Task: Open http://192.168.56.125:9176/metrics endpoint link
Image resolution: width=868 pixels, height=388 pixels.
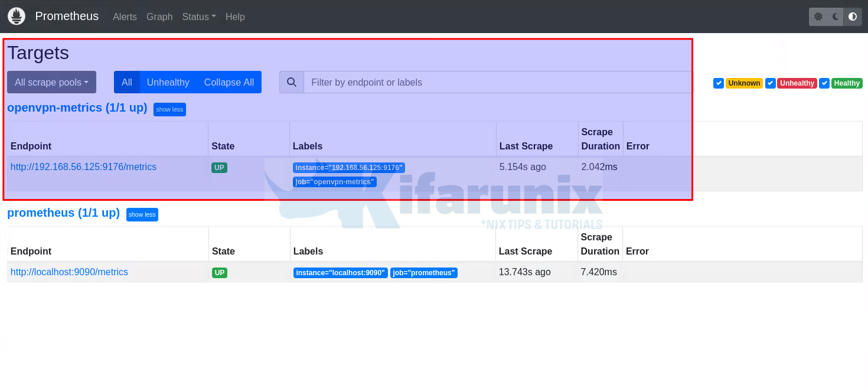Action: click(83, 167)
